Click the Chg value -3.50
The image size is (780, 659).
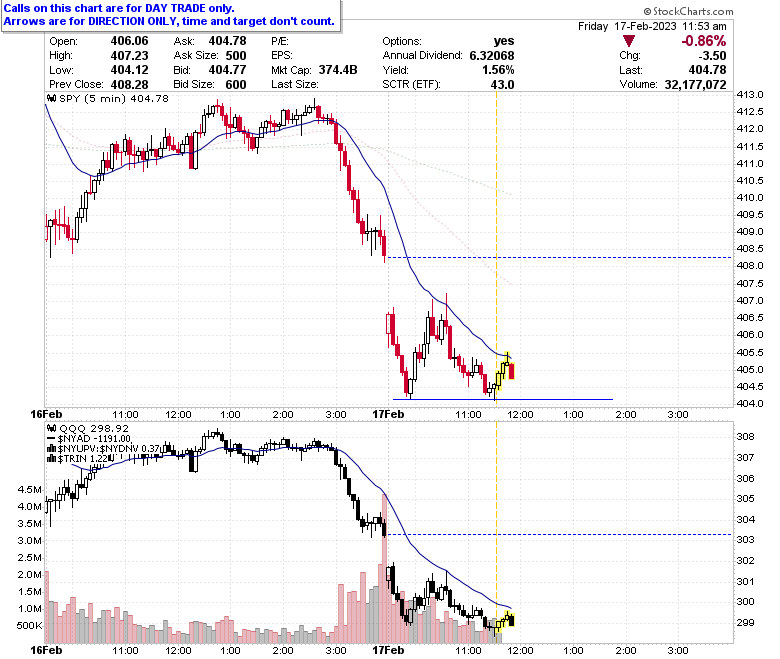coord(712,55)
